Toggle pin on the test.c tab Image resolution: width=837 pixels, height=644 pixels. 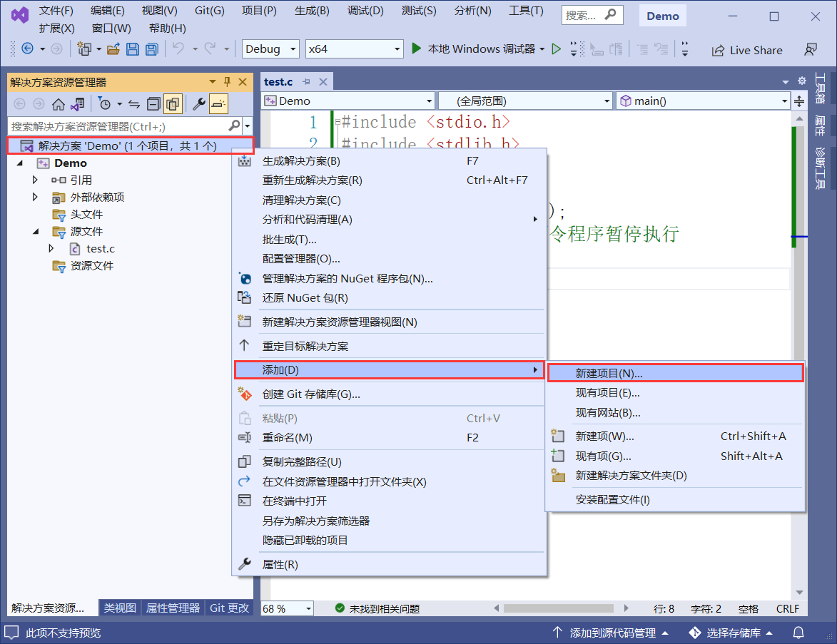click(307, 82)
